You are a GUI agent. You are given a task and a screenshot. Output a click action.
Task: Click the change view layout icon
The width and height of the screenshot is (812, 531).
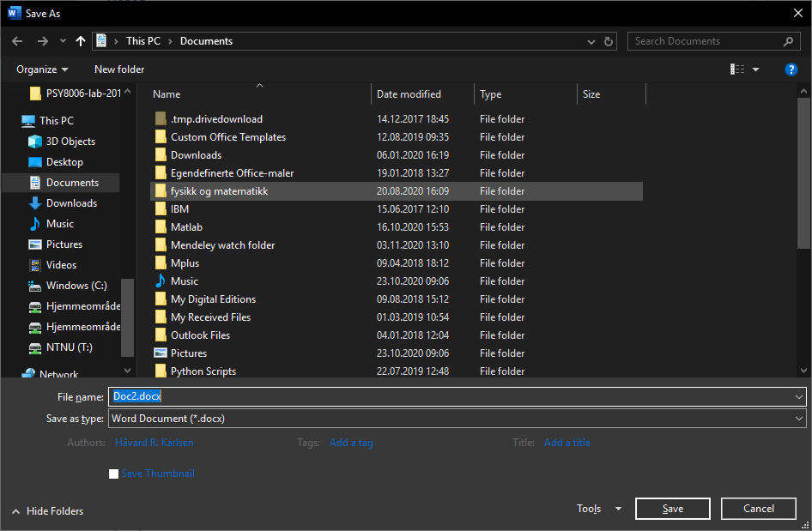[737, 69]
